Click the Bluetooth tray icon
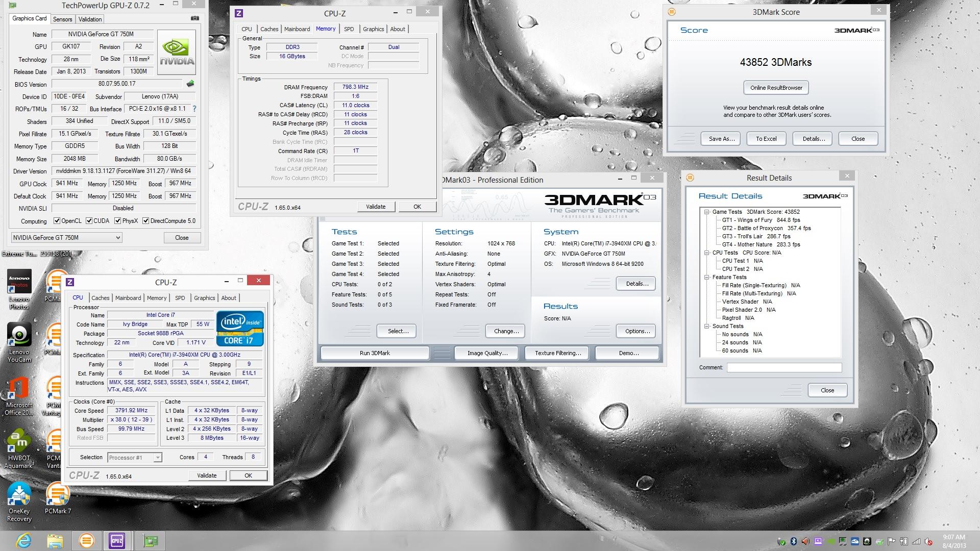980x551 pixels. (x=794, y=541)
